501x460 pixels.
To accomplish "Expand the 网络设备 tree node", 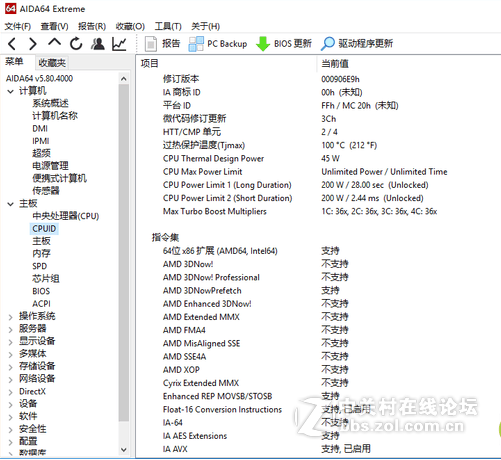I will point(11,379).
